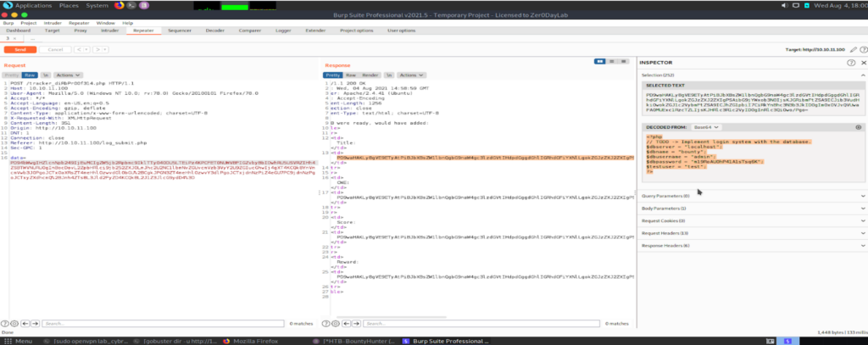Open the Project menu

(28, 23)
